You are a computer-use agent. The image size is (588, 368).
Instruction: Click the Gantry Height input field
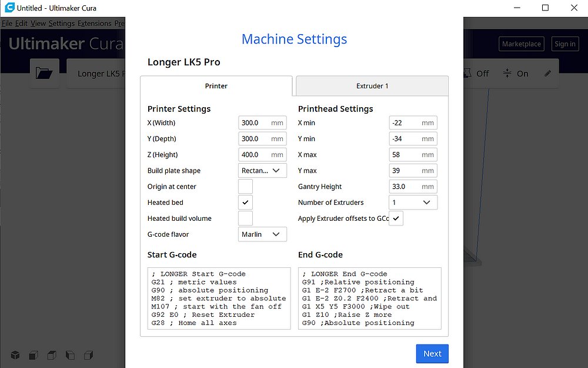413,187
